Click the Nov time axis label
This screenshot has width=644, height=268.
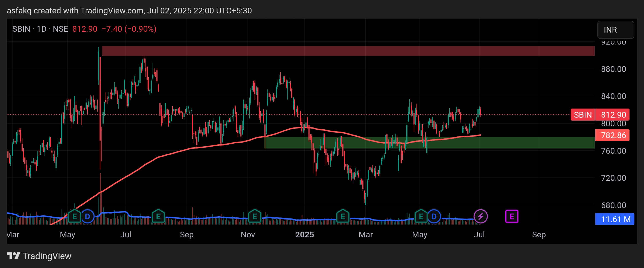248,235
